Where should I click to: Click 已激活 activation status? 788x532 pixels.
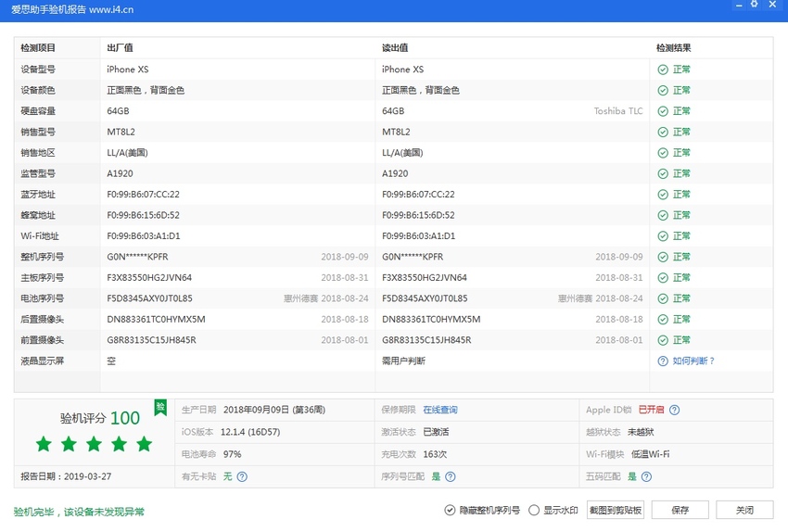(x=436, y=432)
